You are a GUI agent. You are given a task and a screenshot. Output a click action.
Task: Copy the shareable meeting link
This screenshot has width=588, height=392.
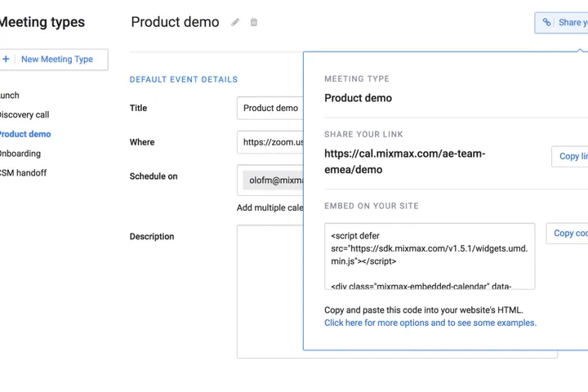click(570, 156)
